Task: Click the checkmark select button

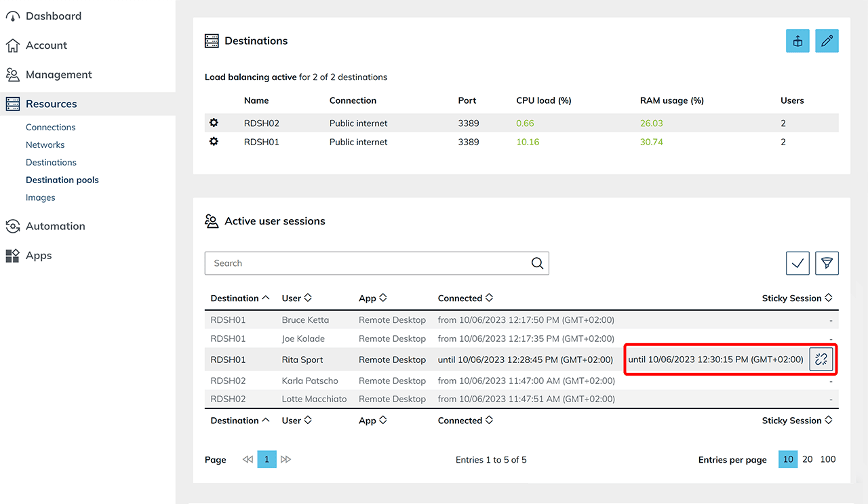Action: 797,263
